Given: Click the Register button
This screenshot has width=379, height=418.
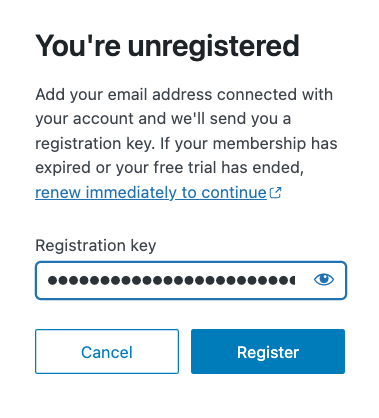Looking at the screenshot, I should coord(268,351).
